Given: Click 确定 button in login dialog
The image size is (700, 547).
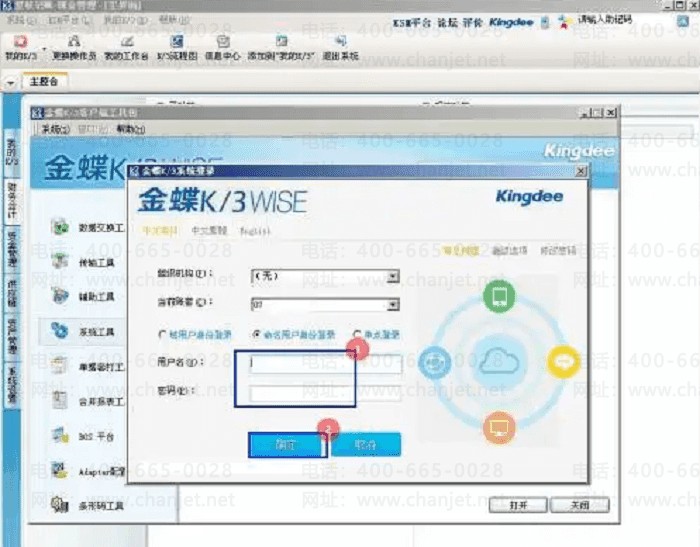Looking at the screenshot, I should (287, 445).
